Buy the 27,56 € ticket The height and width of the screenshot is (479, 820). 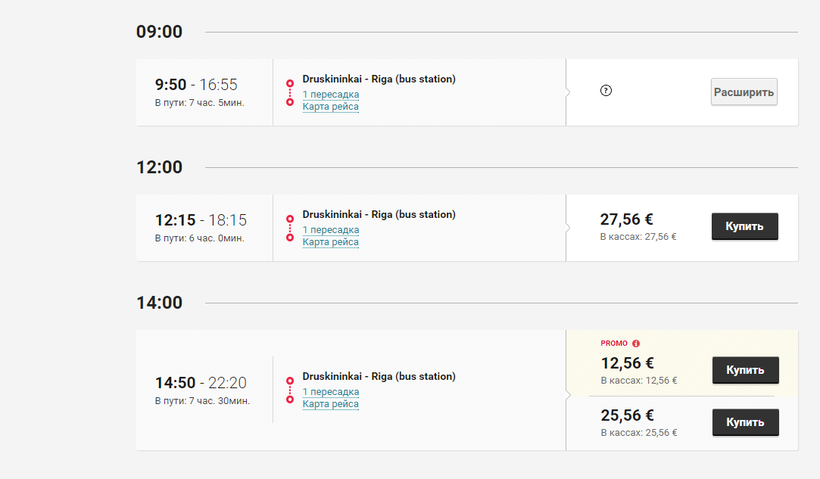click(x=744, y=226)
